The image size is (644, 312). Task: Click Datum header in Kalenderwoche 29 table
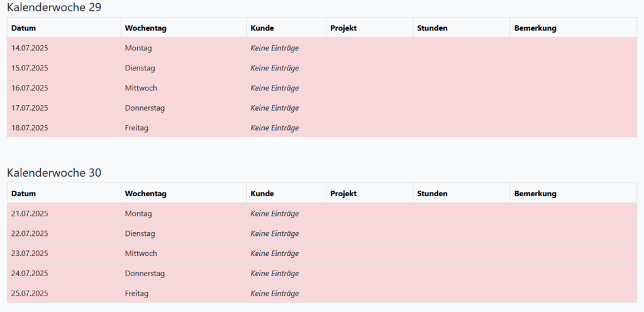[23, 28]
